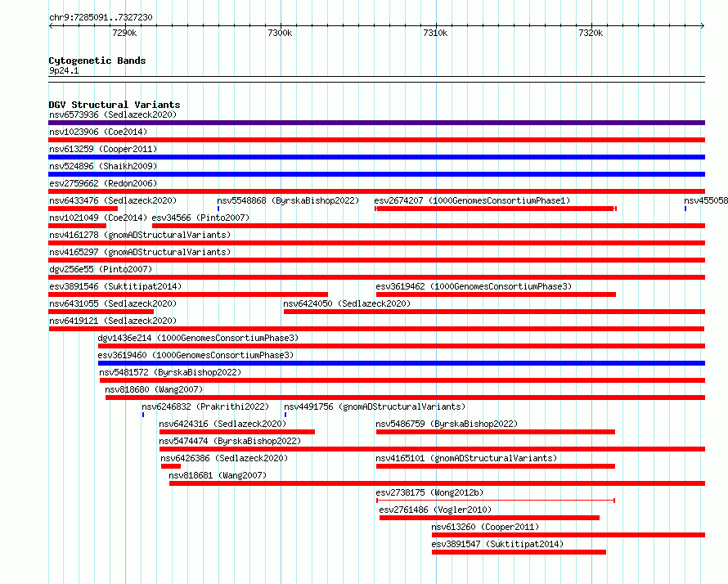Click esv3891546 (Suktitipat2014) label

(115, 286)
